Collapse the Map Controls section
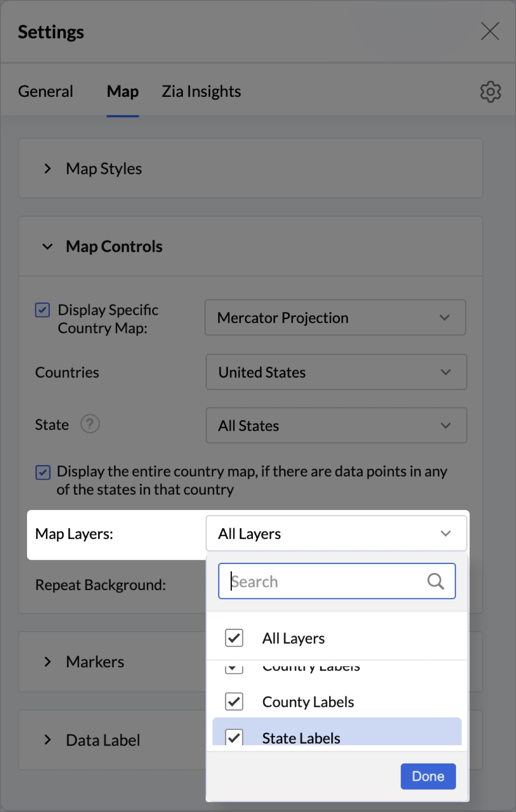The image size is (516, 812). pos(48,247)
